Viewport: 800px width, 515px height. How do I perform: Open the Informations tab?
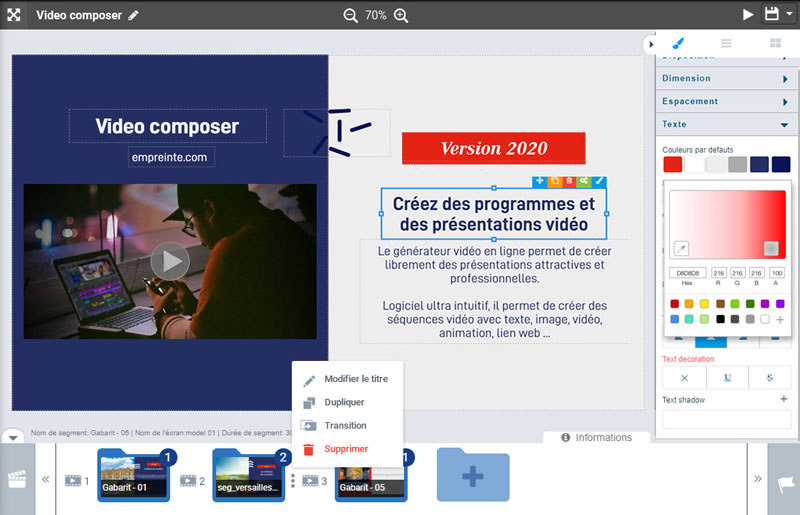(x=597, y=437)
